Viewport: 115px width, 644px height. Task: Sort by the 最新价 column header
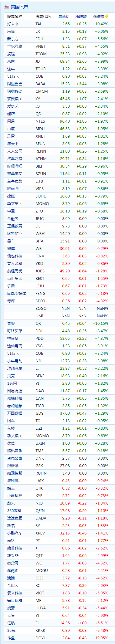(64, 16)
